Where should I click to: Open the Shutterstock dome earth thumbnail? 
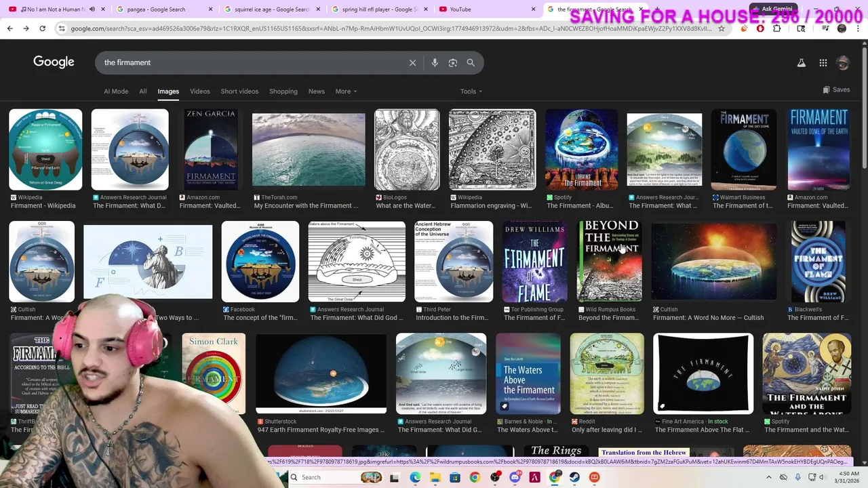(321, 373)
